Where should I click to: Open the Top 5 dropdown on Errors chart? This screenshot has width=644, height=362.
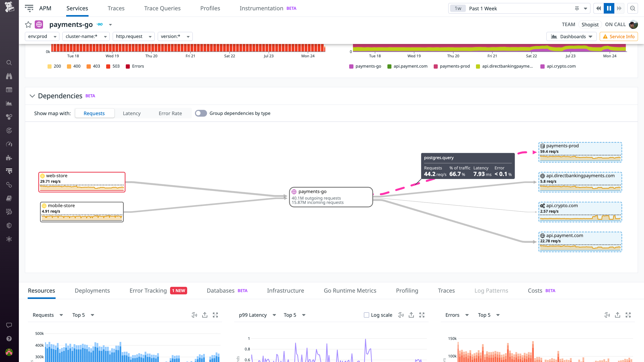click(488, 315)
